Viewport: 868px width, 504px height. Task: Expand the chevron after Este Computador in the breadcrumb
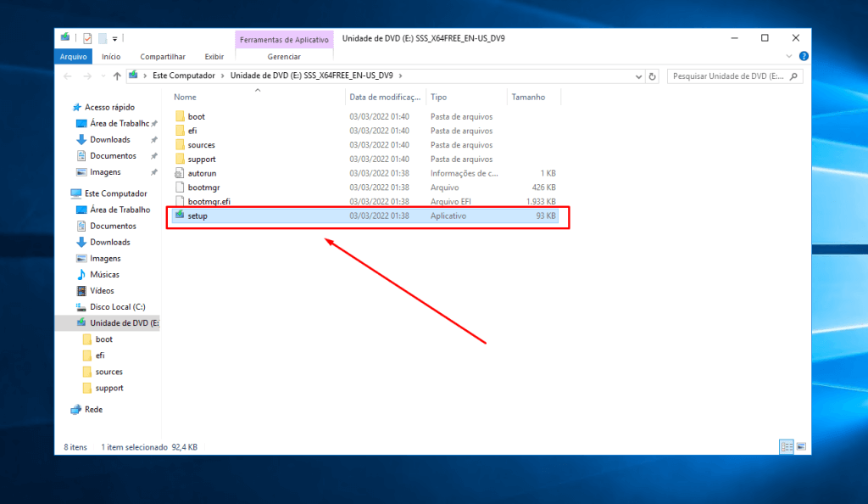[x=223, y=76]
